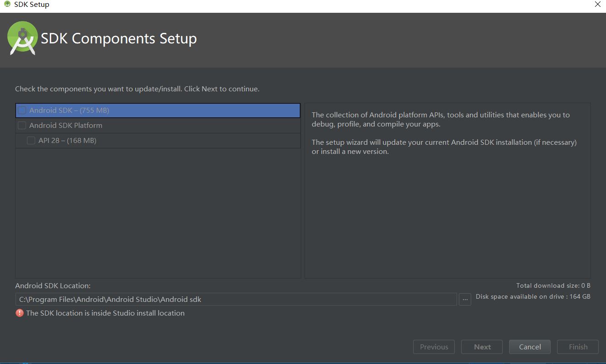The width and height of the screenshot is (606, 364).
Task: Click the red error warning icon
Action: coord(20,313)
